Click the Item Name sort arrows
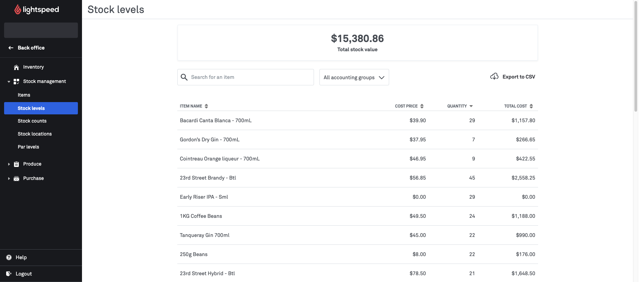This screenshot has height=282, width=644. coord(206,106)
